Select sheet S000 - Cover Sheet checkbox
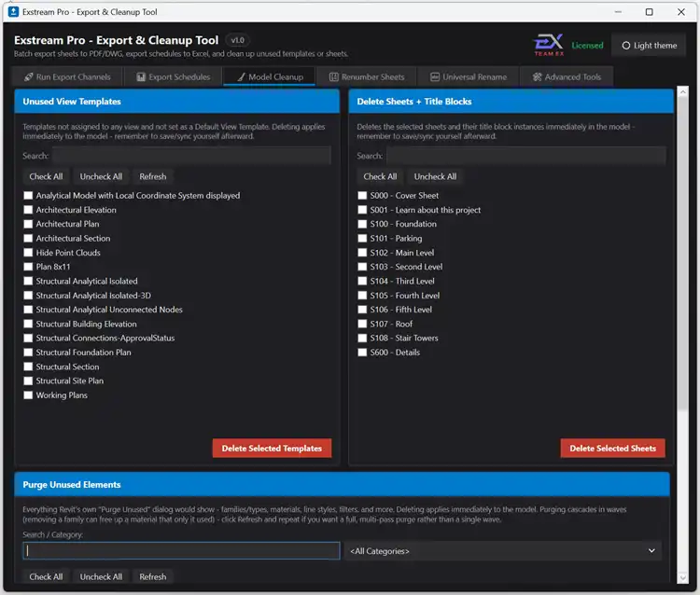 pyautogui.click(x=362, y=195)
